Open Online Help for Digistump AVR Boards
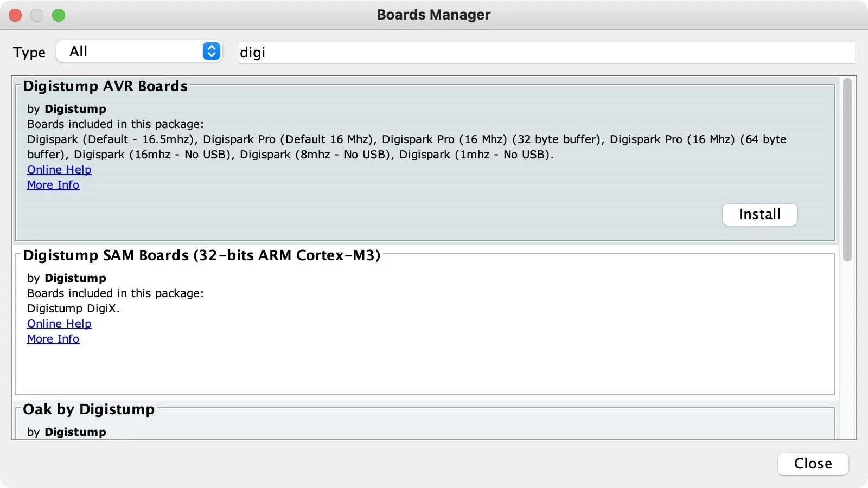 pyautogui.click(x=59, y=170)
